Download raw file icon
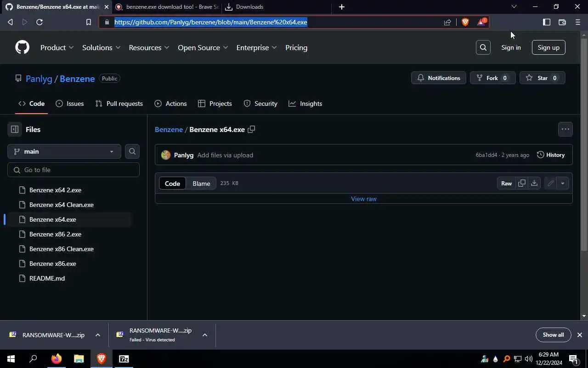Screen dimensions: 588x368 point(534,183)
